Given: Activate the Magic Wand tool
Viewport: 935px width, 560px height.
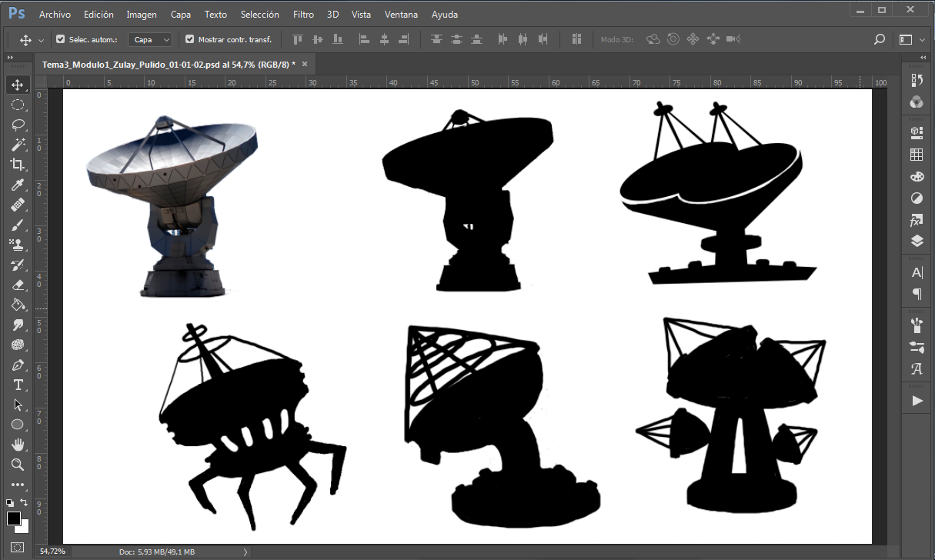Looking at the screenshot, I should pyautogui.click(x=18, y=145).
